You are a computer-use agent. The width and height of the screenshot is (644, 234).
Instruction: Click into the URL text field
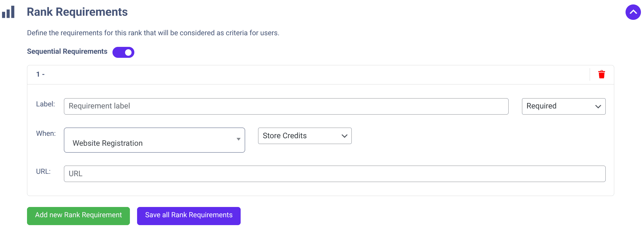[x=334, y=174]
